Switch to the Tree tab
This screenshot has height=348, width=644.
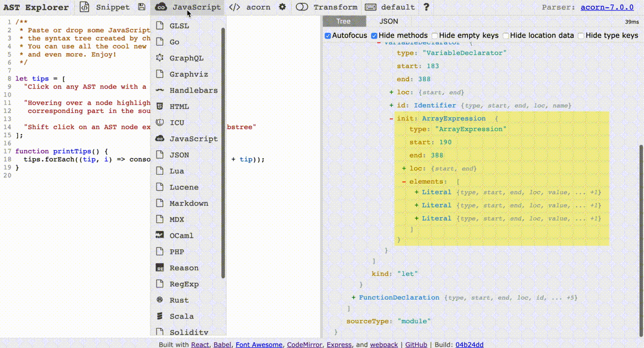[x=344, y=21]
